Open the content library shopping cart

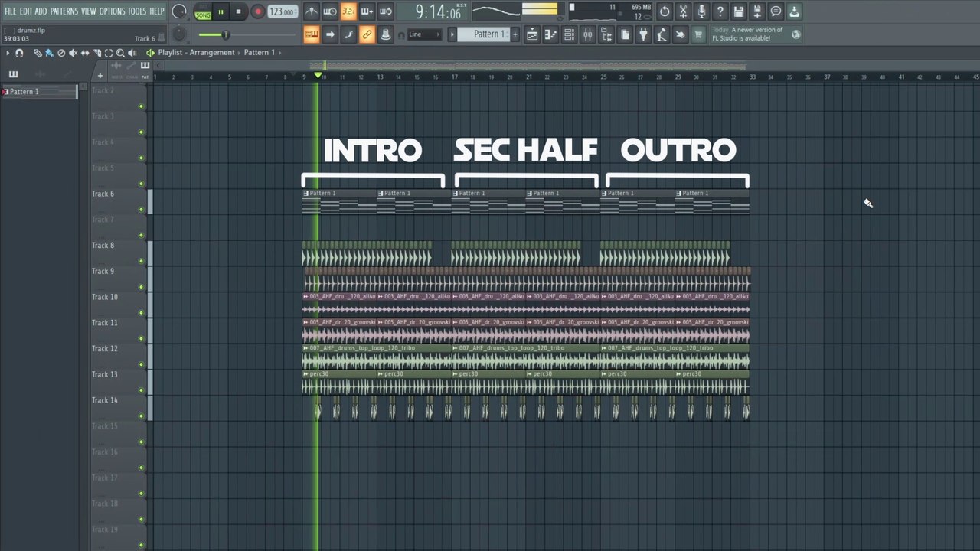pyautogui.click(x=698, y=34)
